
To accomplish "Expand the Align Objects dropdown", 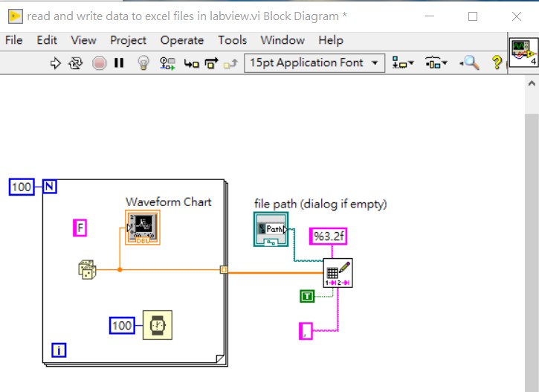I will [x=403, y=63].
